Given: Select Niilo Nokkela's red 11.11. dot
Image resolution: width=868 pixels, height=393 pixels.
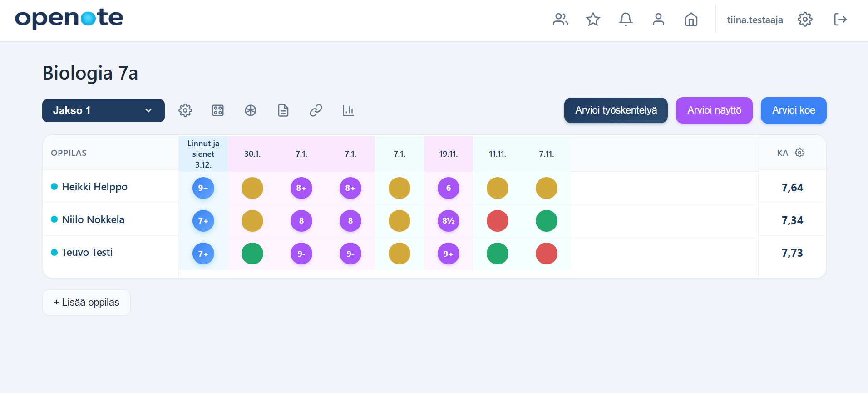Looking at the screenshot, I should tap(498, 221).
